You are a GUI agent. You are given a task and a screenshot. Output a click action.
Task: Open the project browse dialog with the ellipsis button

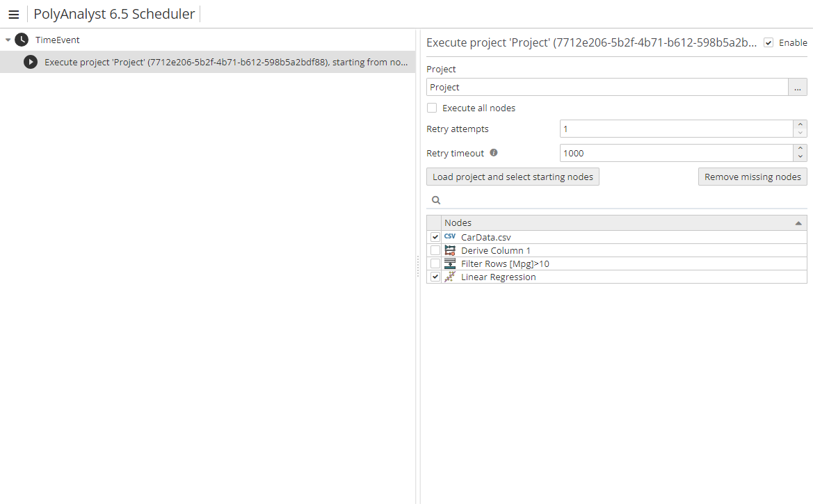[798, 87]
